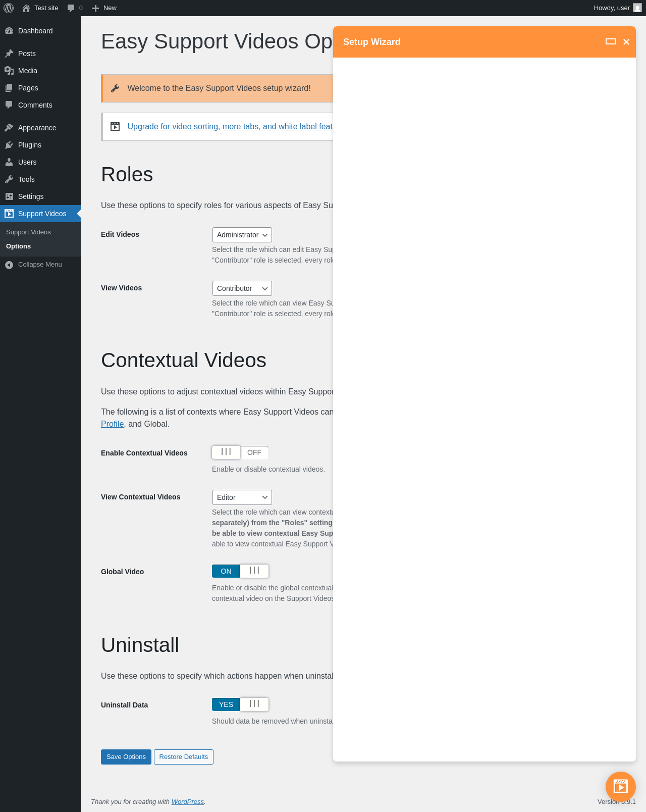Open the View Videos role dropdown
Viewport: 646px width, 812px height.
(x=242, y=288)
